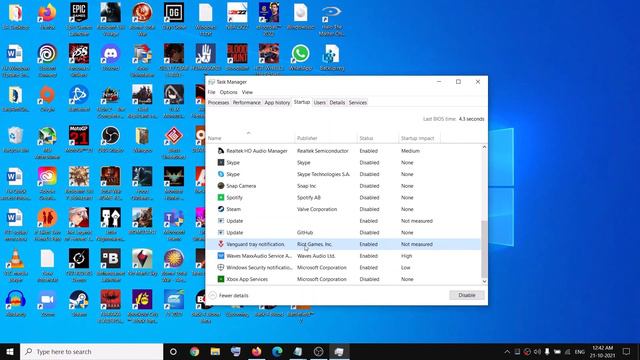
Task: Click the startup list scroll up arrow
Action: point(484,147)
